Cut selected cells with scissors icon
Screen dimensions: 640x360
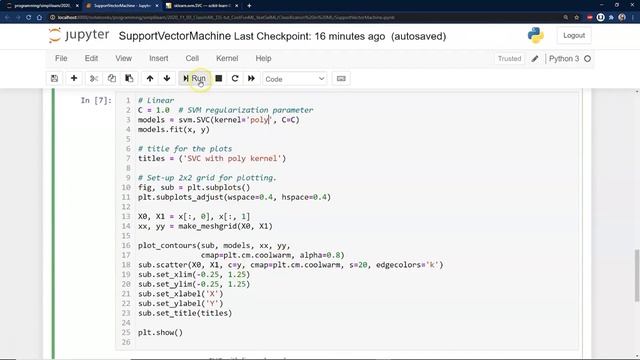[x=94, y=78]
